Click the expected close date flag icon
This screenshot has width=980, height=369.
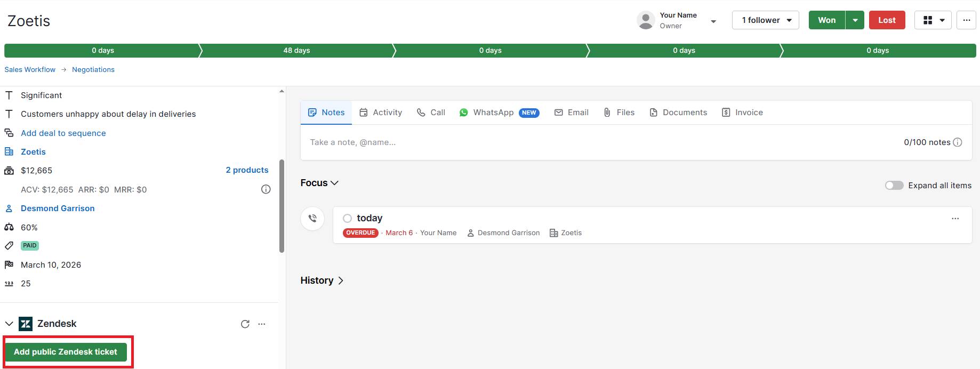pyautogui.click(x=9, y=265)
